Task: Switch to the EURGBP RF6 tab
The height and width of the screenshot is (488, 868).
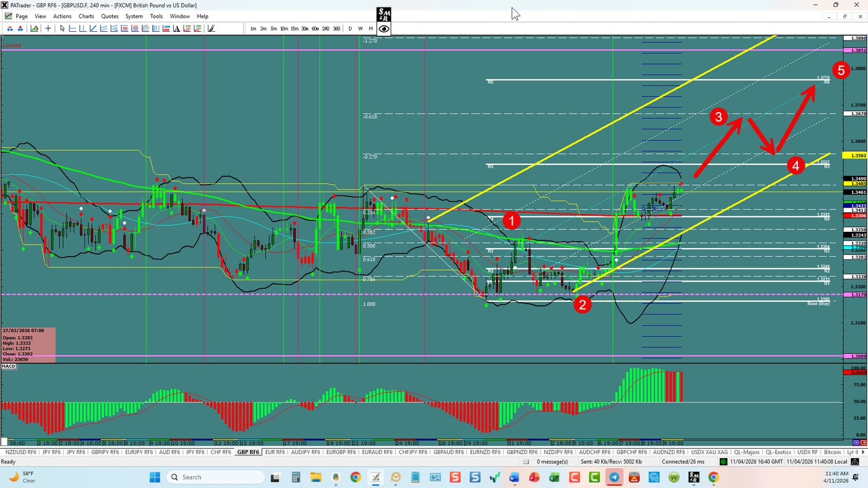Action: 340,452
